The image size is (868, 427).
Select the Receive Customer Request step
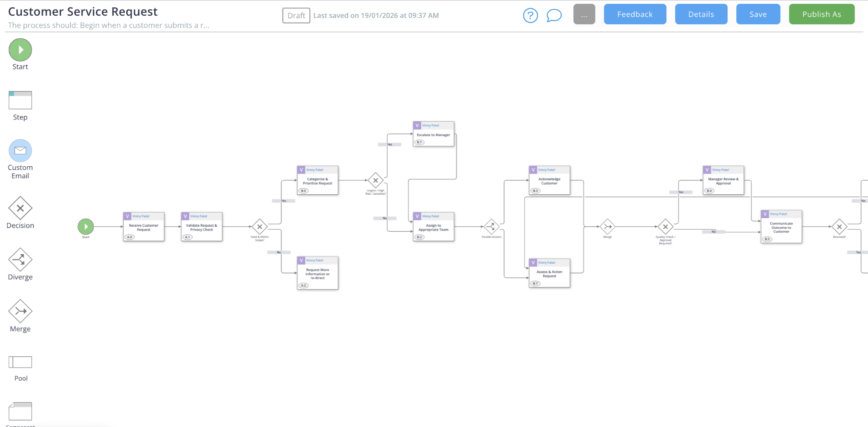tap(144, 227)
